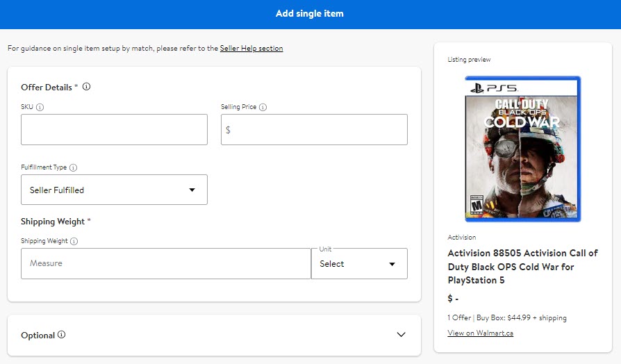
Task: Click the Measure shipping weight field
Action: pyautogui.click(x=166, y=264)
